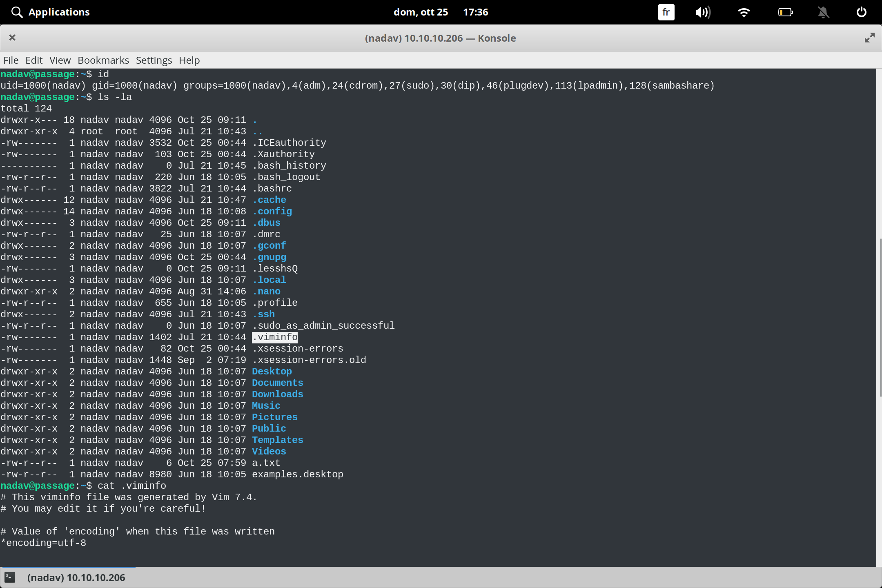Open the Edit menu
This screenshot has height=588, width=882.
coord(34,60)
